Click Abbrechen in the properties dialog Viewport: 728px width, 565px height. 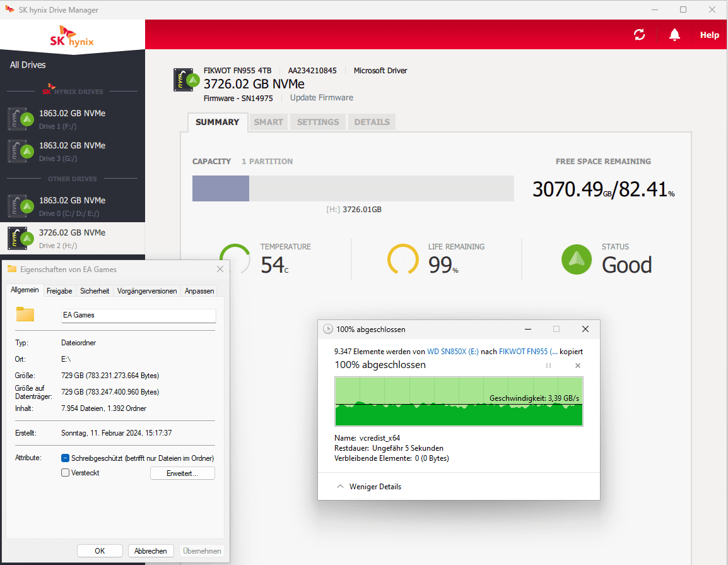(150, 551)
